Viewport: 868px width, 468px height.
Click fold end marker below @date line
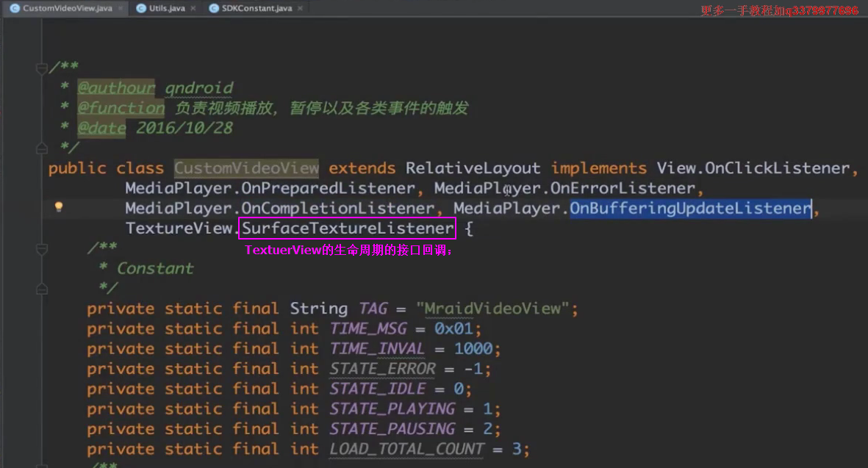click(x=41, y=148)
